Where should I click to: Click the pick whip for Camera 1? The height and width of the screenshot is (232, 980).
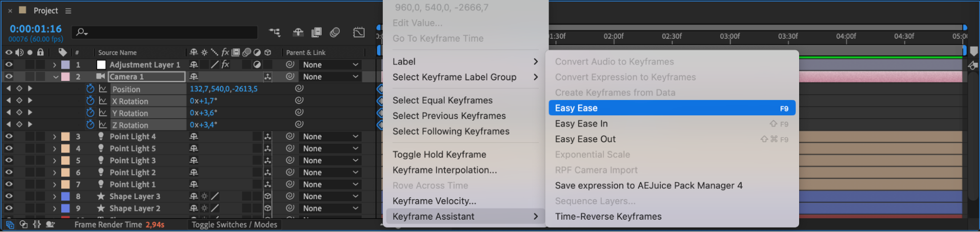click(x=290, y=77)
